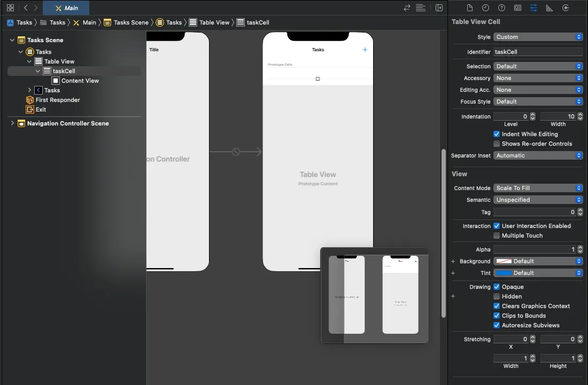This screenshot has height=385, width=588.
Task: Enable Multiple Touch checkbox
Action: tap(497, 235)
